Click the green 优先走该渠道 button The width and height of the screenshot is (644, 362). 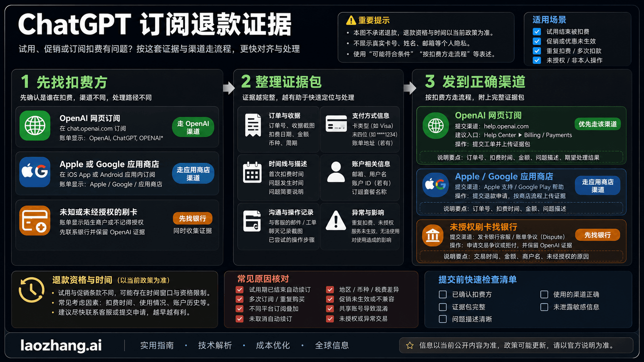pyautogui.click(x=597, y=124)
